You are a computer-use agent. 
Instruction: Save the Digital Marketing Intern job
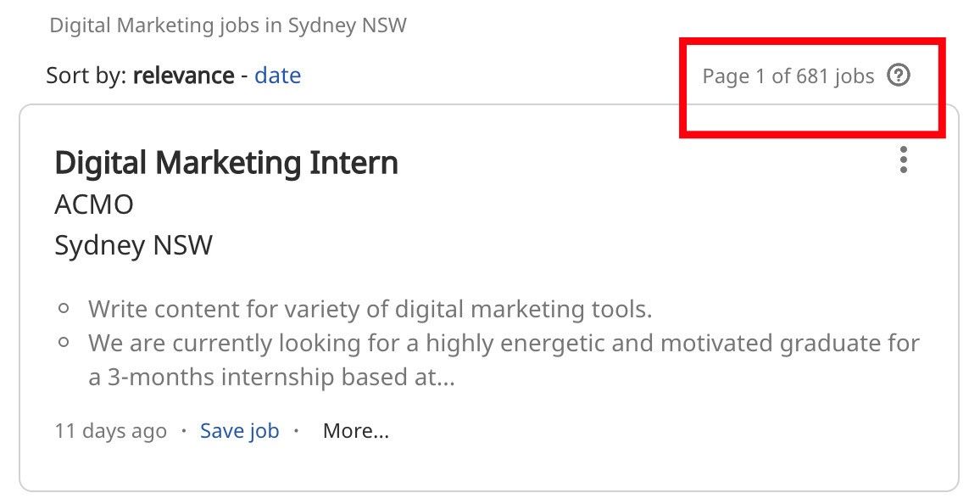click(239, 430)
